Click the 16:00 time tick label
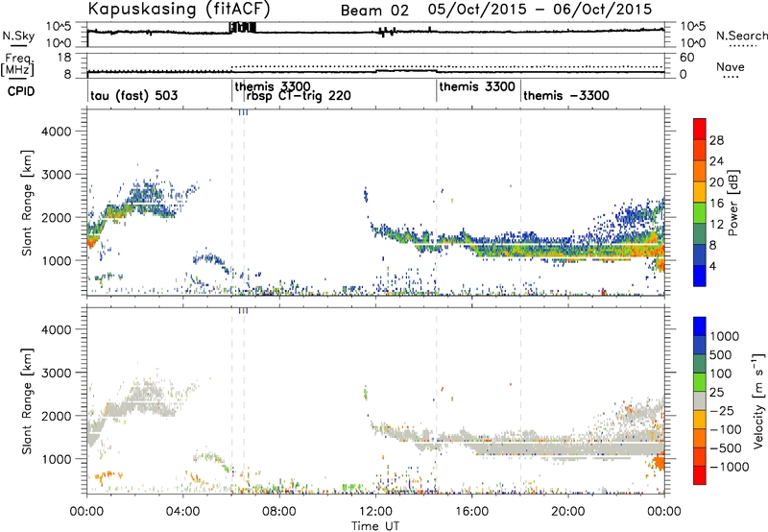The height and width of the screenshot is (532, 768). [471, 512]
